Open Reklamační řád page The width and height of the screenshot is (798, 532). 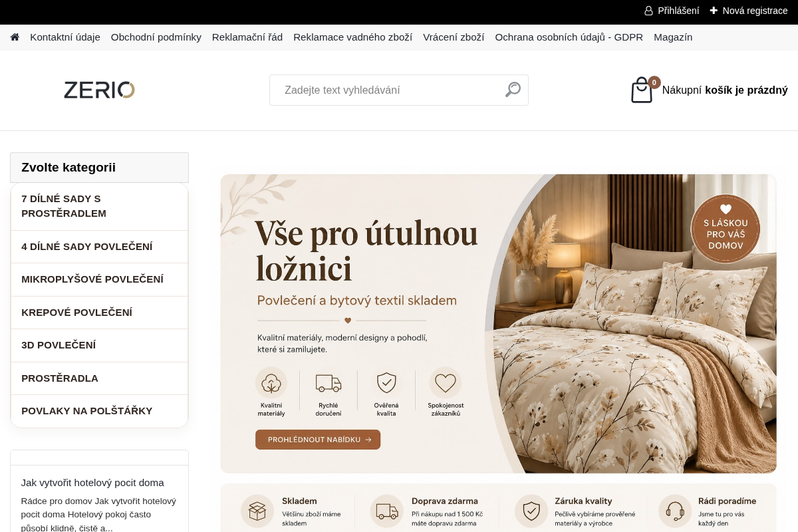(x=247, y=37)
